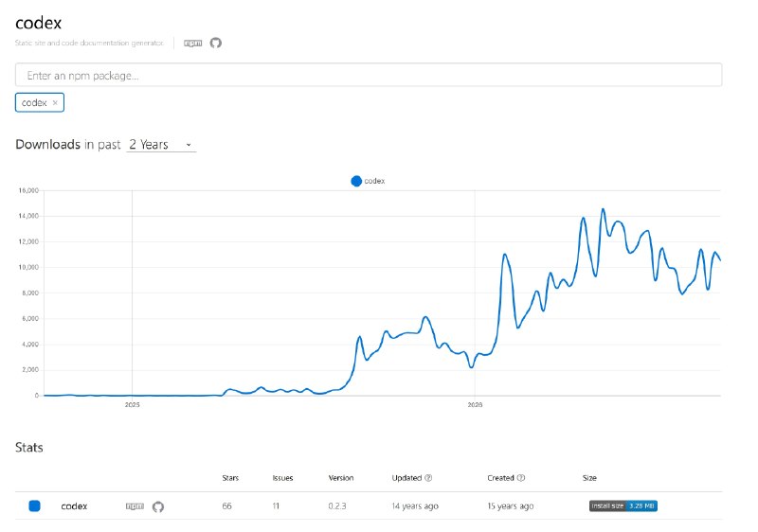Click the 2026 marker on the chart axis
This screenshot has height=532, width=758.
pos(475,405)
